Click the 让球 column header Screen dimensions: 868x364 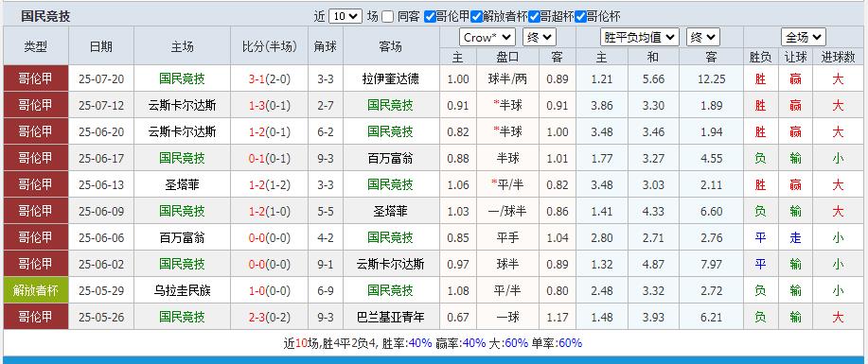795,57
